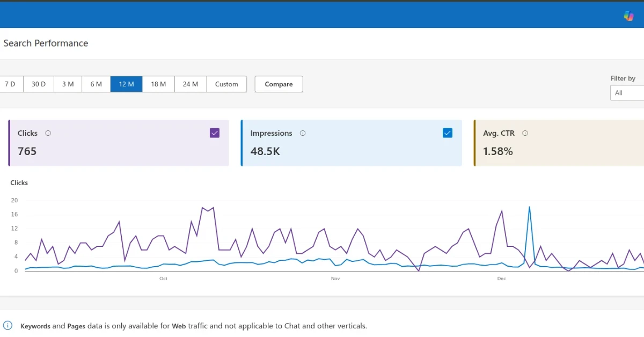Open the Filter by dropdown
The width and height of the screenshot is (644, 337).
click(627, 93)
